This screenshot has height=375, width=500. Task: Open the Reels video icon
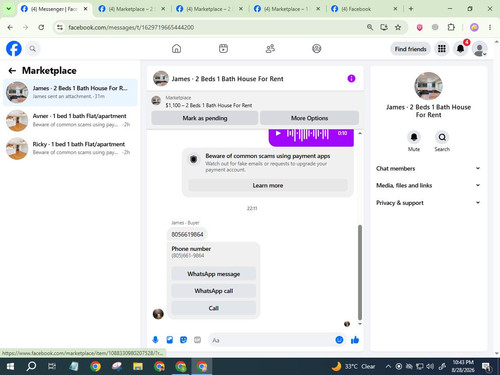(223, 49)
